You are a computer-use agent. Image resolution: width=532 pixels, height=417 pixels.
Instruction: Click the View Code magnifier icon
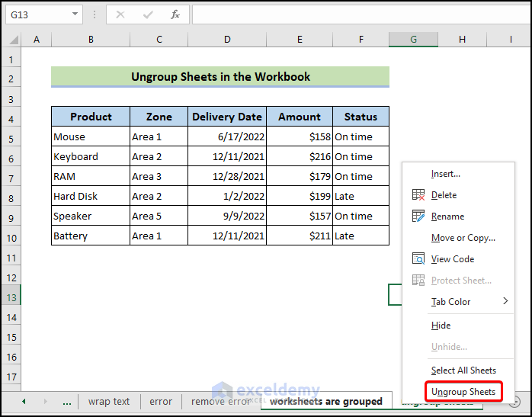(x=418, y=258)
